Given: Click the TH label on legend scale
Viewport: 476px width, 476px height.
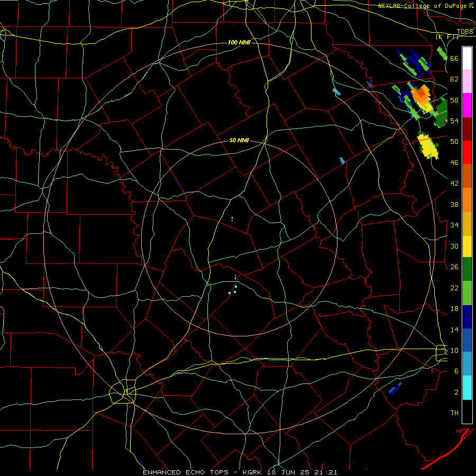Looking at the screenshot, I should 454,413.
